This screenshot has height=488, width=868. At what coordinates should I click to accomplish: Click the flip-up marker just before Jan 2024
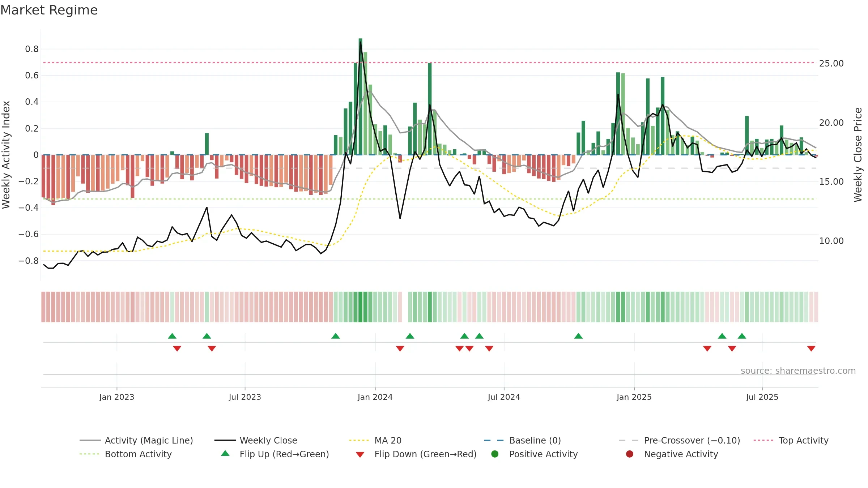336,336
